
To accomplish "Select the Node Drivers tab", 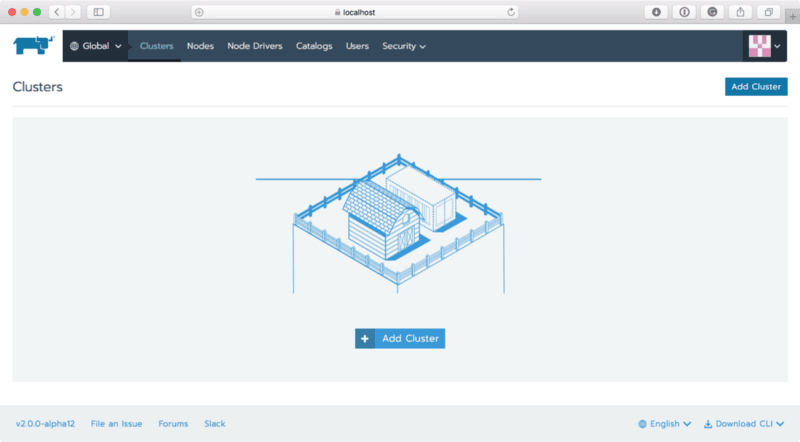I will [255, 46].
